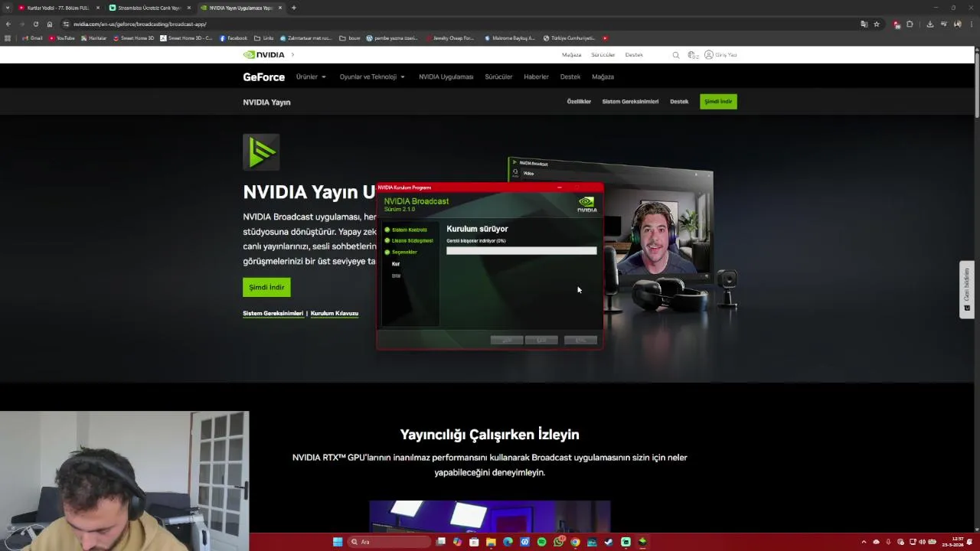Open the Facebook bookmark
The height and width of the screenshot is (551, 980).
pyautogui.click(x=234, y=37)
